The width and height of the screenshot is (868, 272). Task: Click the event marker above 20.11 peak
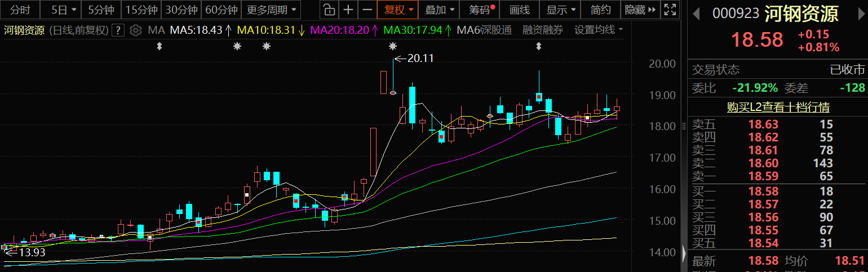pos(393,46)
